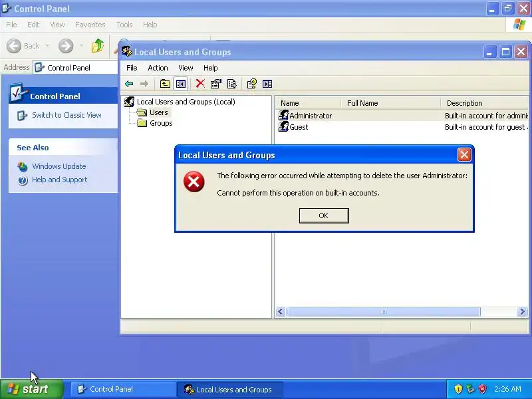Click Local Users and Groups taskbar button
Image resolution: width=532 pixels, height=399 pixels.
point(230,389)
